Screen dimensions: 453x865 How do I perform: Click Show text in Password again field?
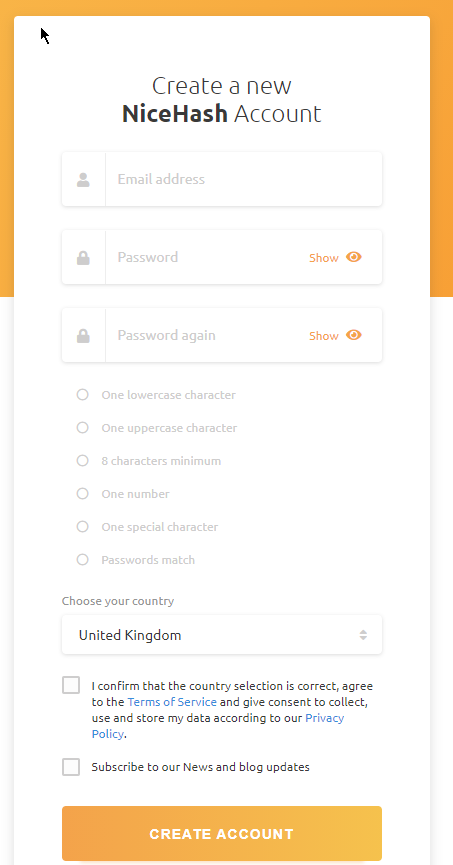pos(324,336)
